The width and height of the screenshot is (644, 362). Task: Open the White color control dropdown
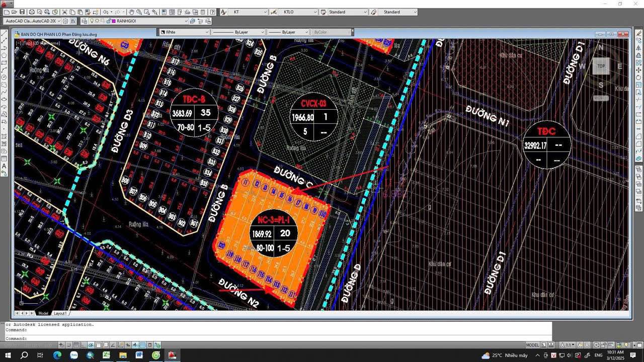[185, 32]
